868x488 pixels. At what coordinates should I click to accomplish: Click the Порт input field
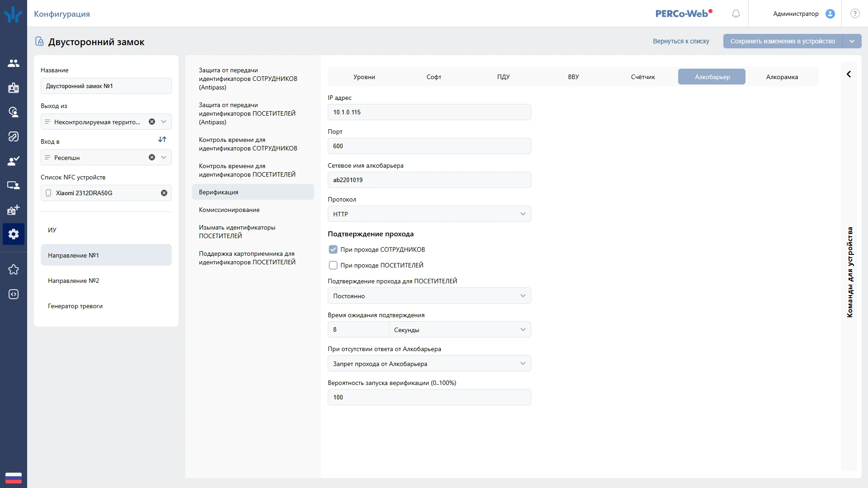pos(429,146)
